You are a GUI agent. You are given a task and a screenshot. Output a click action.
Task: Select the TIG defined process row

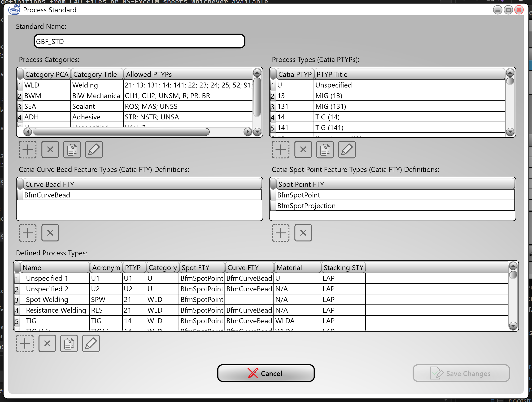tap(262, 320)
